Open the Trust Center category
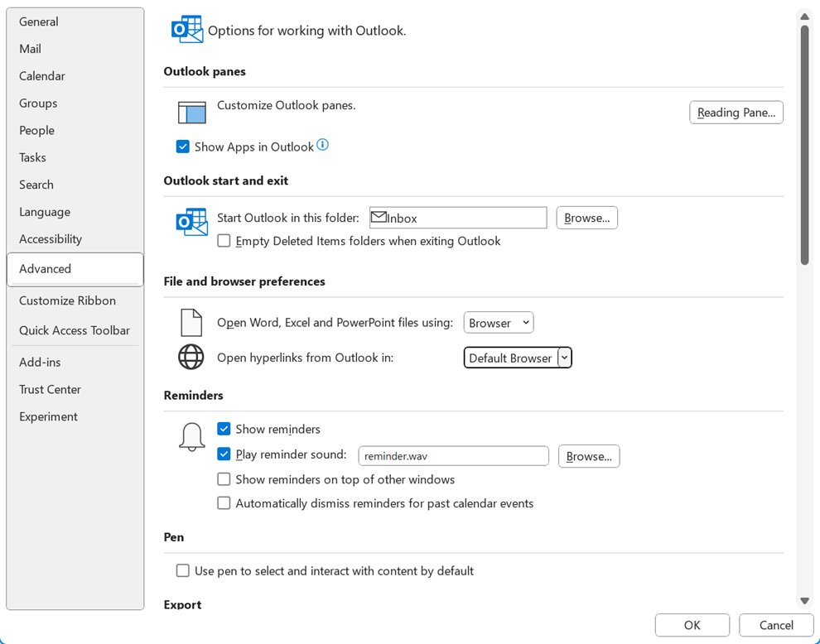 (x=75, y=389)
